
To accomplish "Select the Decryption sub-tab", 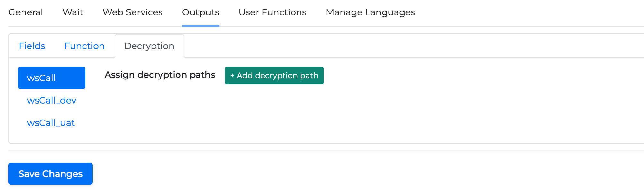I will pos(149,46).
